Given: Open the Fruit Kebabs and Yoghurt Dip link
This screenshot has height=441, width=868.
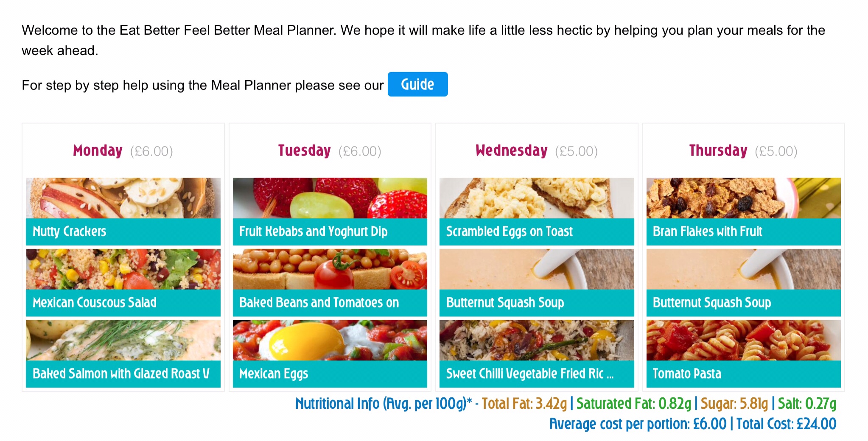Looking at the screenshot, I should pyautogui.click(x=313, y=232).
